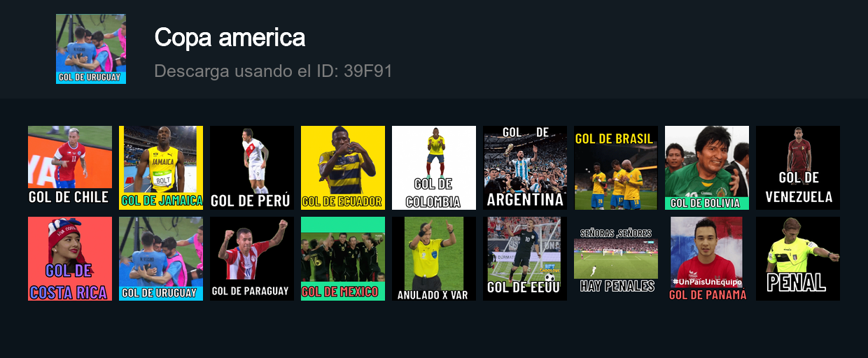Select the Gol de Venezuela sticker
Viewport: 868px width, 358px height.
click(x=798, y=168)
